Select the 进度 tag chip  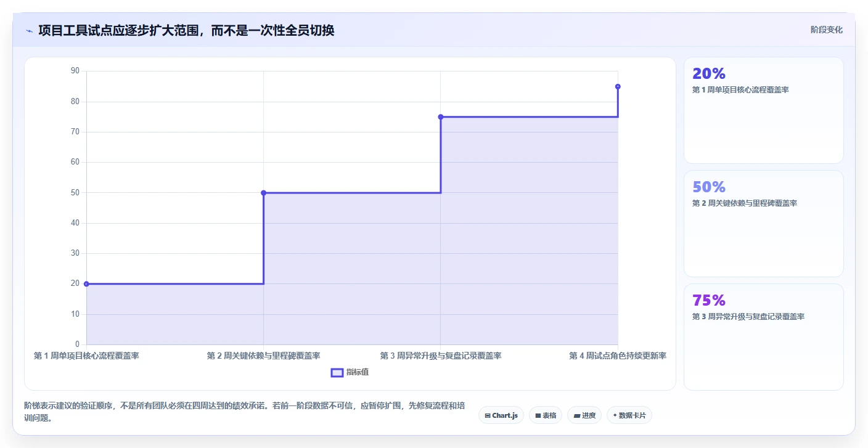point(584,415)
